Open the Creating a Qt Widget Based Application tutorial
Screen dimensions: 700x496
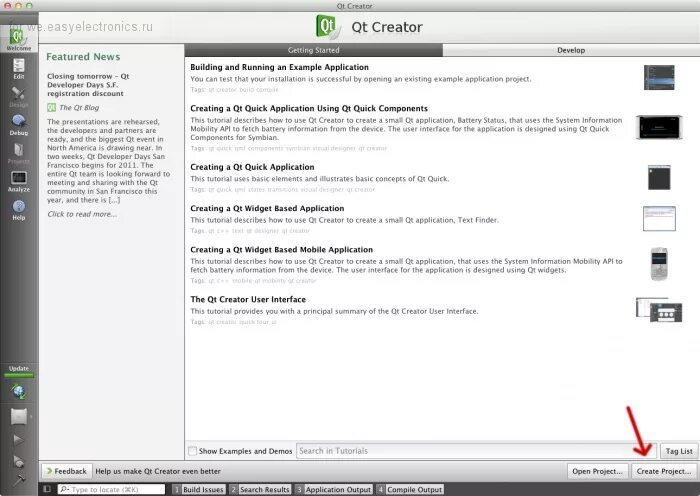tap(267, 208)
